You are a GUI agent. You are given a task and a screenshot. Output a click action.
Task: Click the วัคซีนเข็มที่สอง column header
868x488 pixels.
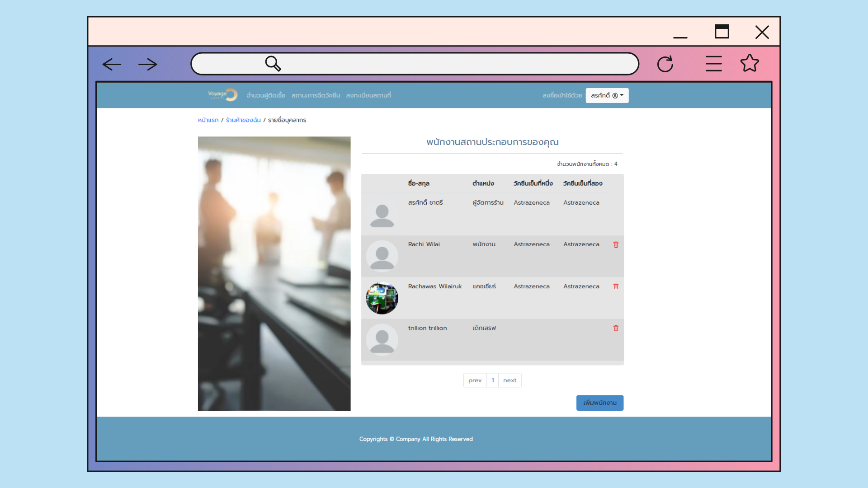(x=583, y=183)
